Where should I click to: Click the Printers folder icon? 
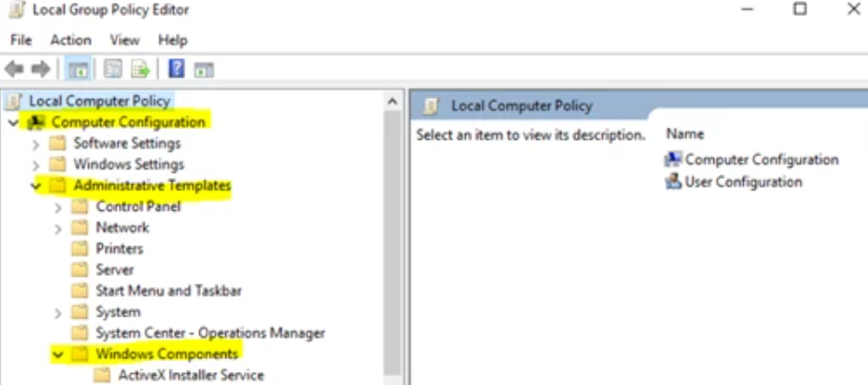[x=80, y=249]
